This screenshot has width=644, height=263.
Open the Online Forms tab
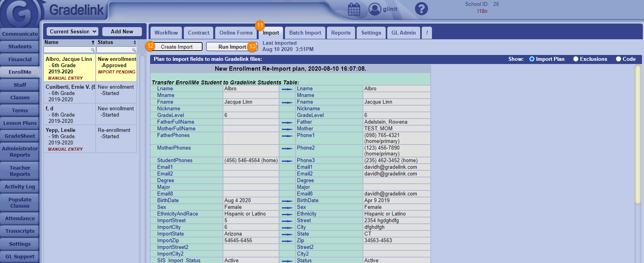tap(236, 33)
